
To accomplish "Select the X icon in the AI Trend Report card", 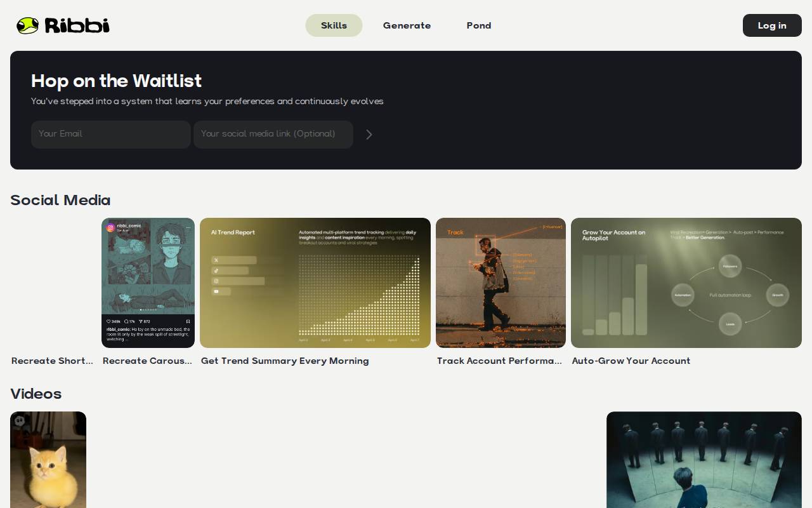I will (216, 260).
